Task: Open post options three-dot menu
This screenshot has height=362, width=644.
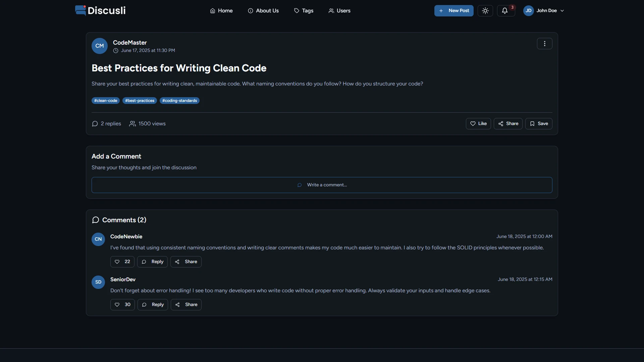Action: click(545, 44)
